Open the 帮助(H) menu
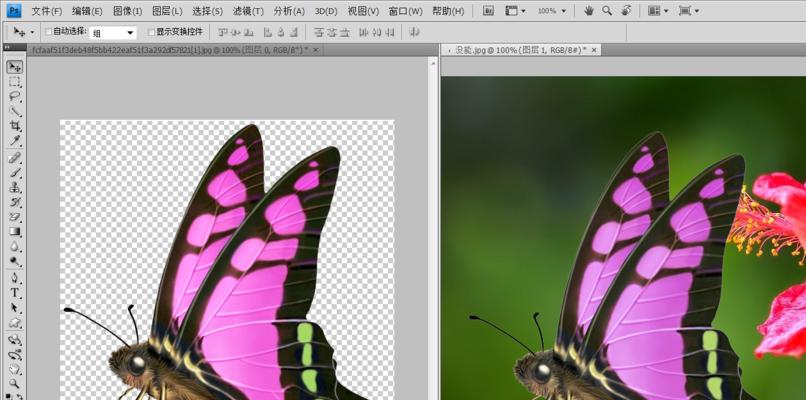The image size is (806, 400). pos(448,11)
